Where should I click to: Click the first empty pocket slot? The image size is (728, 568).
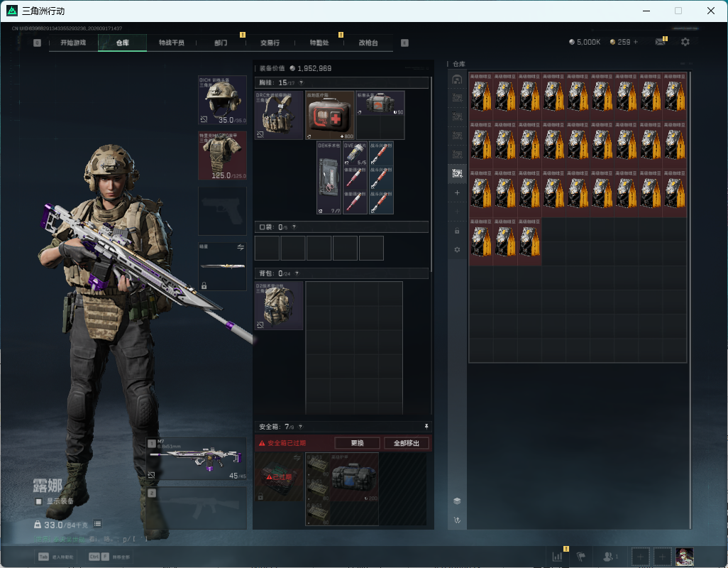[x=267, y=248]
